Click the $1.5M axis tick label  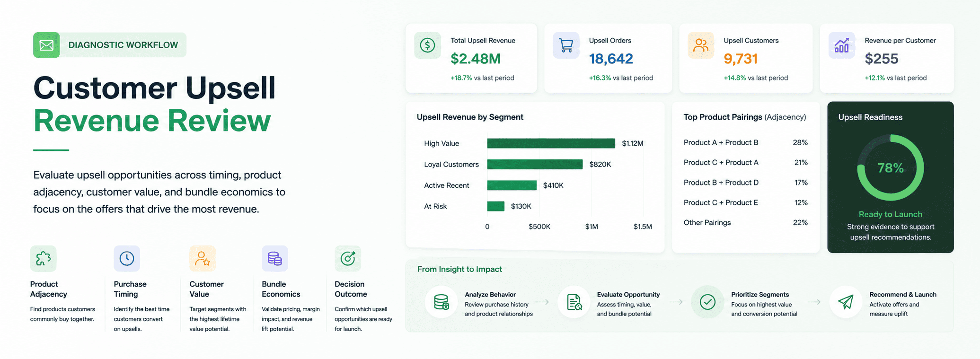(643, 227)
